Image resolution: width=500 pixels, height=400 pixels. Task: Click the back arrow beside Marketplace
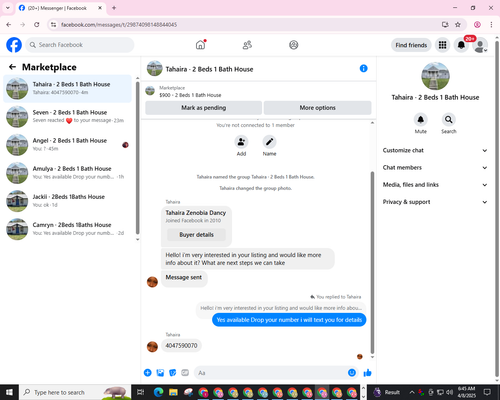[12, 67]
